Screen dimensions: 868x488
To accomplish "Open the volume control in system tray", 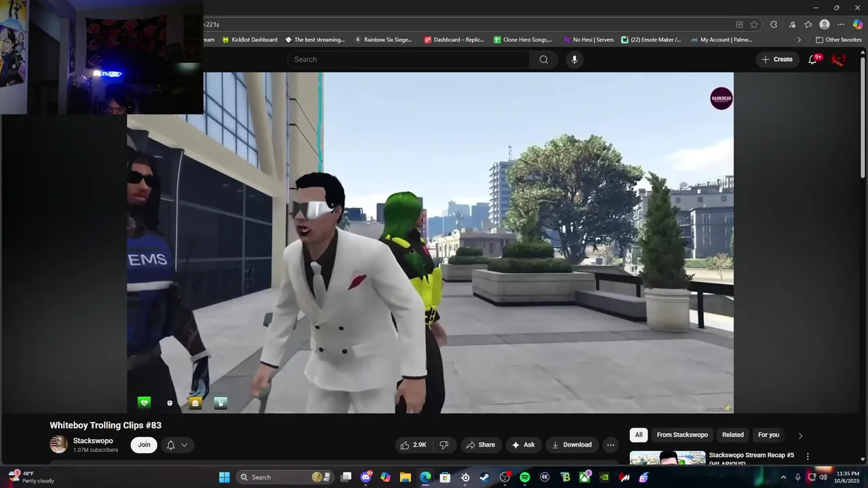I will pos(823,477).
